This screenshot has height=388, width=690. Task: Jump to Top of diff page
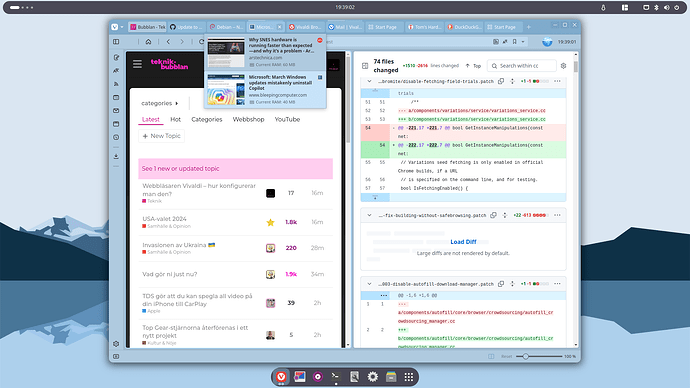pos(473,66)
